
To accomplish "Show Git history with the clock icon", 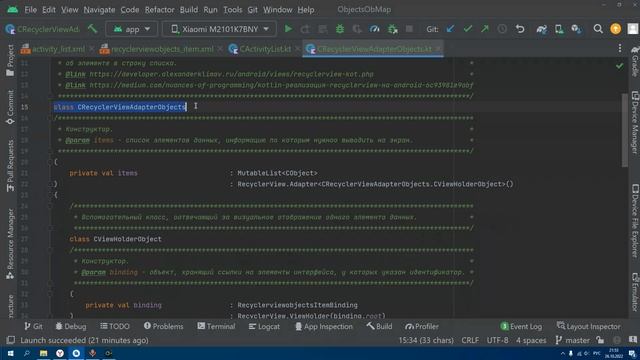I will point(502,29).
